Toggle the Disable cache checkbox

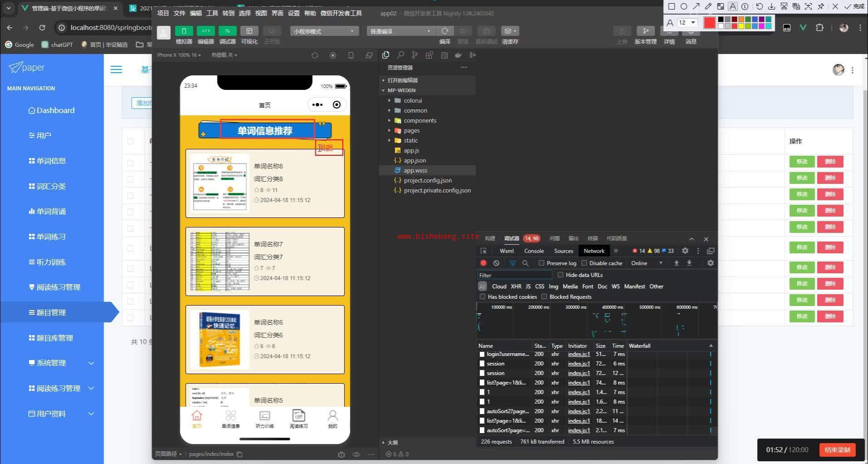click(x=584, y=263)
